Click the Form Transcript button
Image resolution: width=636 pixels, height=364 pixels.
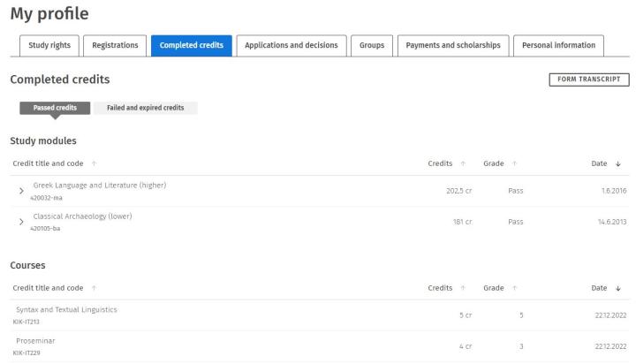tap(588, 80)
